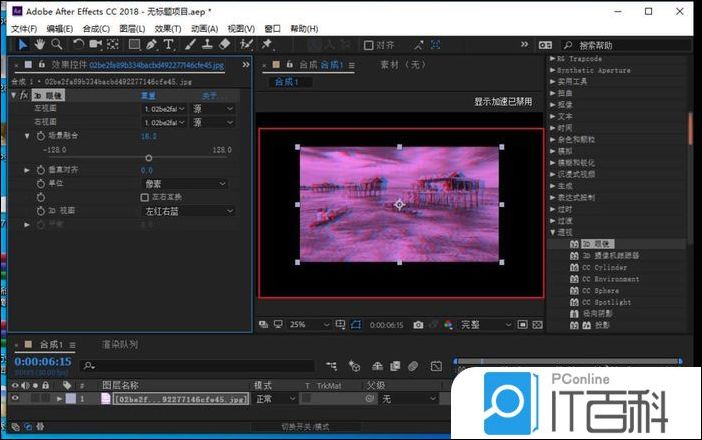Screen dimensions: 702x440
Task: Select the Hand tool in toolbar
Action: point(39,44)
